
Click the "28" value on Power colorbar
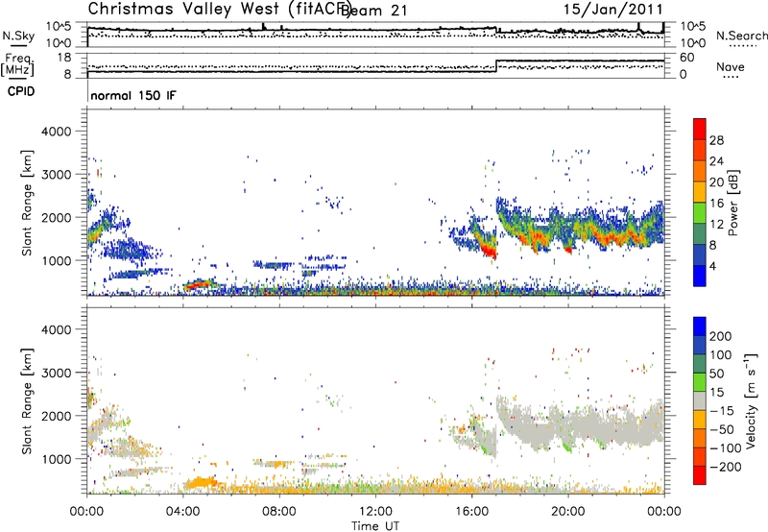coord(716,140)
